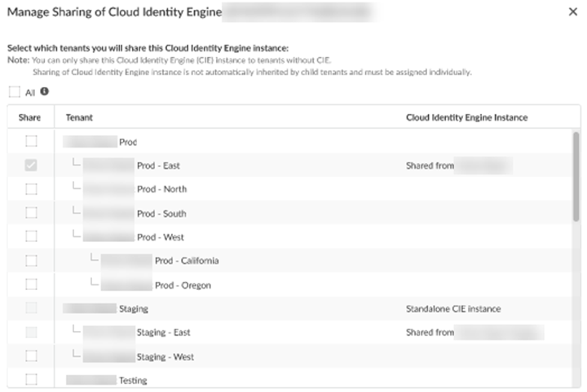This screenshot has height=392, width=587.
Task: Enable sharing for Prod - North
Action: (x=31, y=189)
